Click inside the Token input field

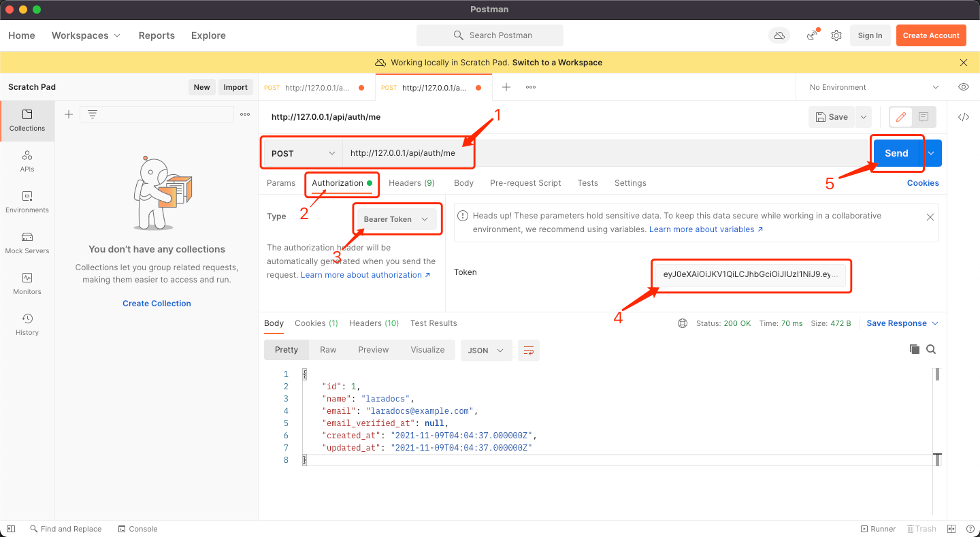click(x=751, y=275)
